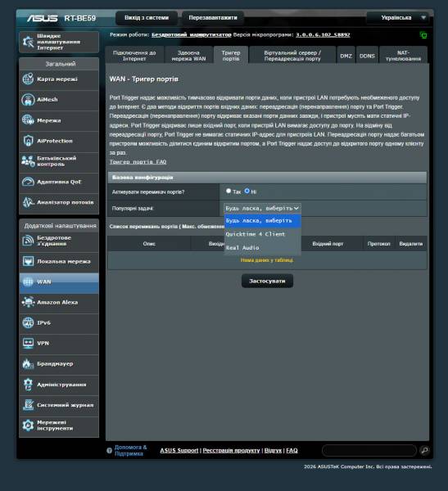This screenshot has width=448, height=491.
Task: Click the Мережа globe icon
Action: point(28,120)
